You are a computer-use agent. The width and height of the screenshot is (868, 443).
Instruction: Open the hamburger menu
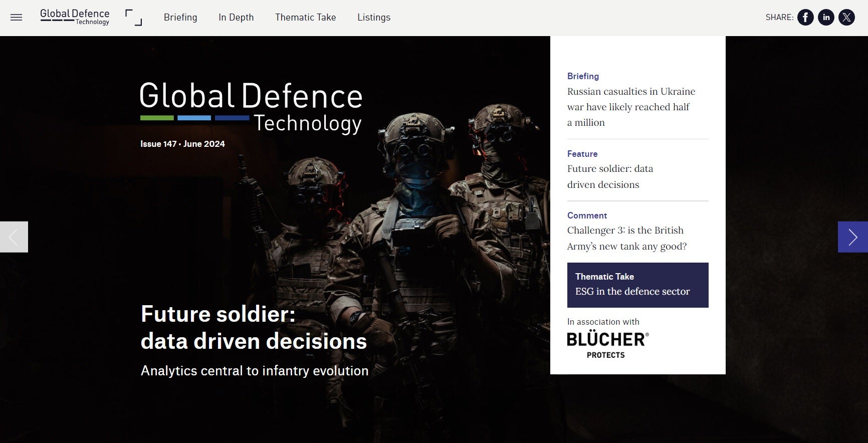click(16, 18)
